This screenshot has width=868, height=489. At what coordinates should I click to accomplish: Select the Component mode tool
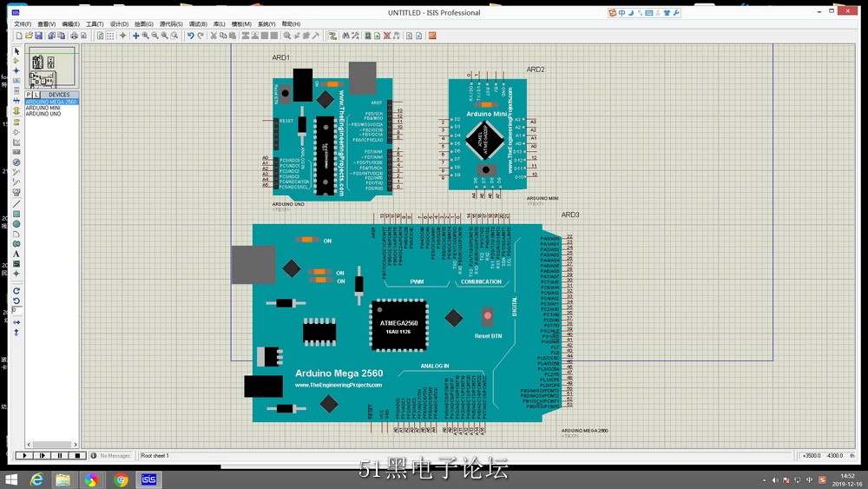click(16, 61)
